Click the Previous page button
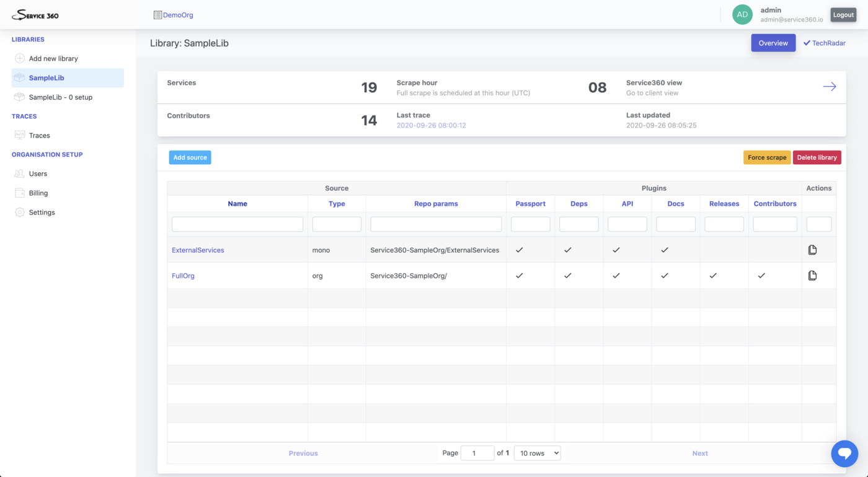 [x=303, y=453]
